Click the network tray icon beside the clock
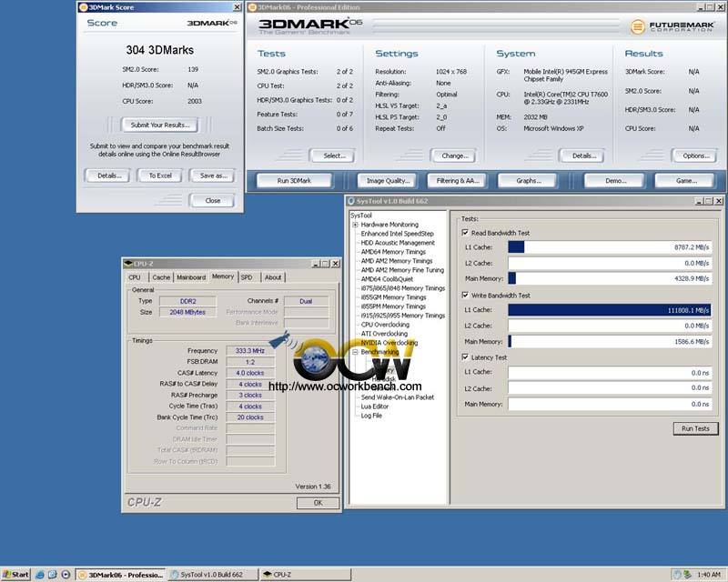 point(688,575)
